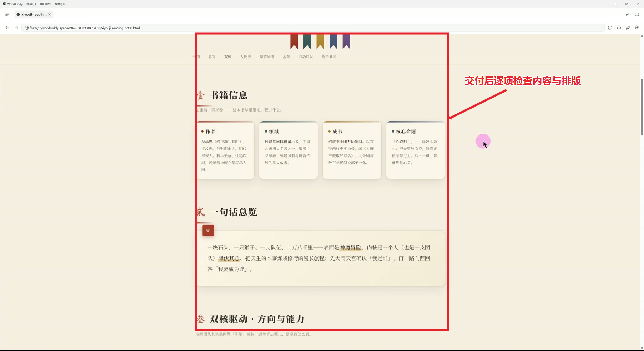Screen dimensions: 644x351
Task: Click the scrollbar up arrow
Action: (x=642, y=36)
